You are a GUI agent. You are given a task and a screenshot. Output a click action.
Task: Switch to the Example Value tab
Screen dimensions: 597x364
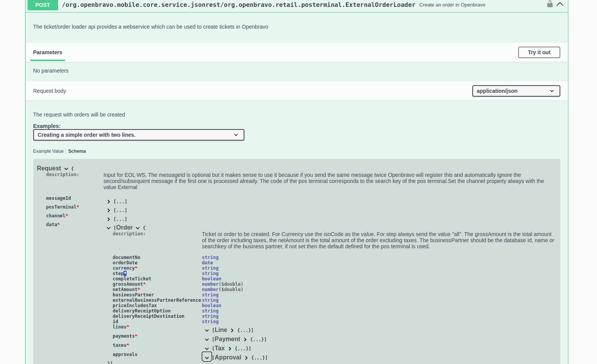click(48, 151)
